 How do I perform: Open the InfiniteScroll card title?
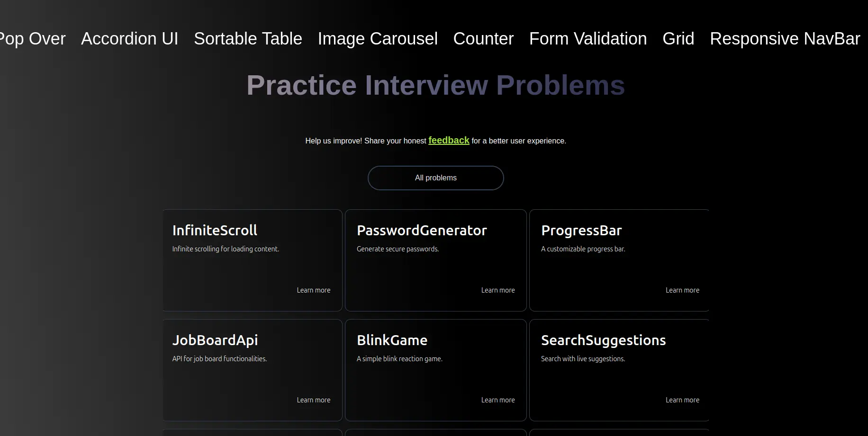pyautogui.click(x=215, y=231)
